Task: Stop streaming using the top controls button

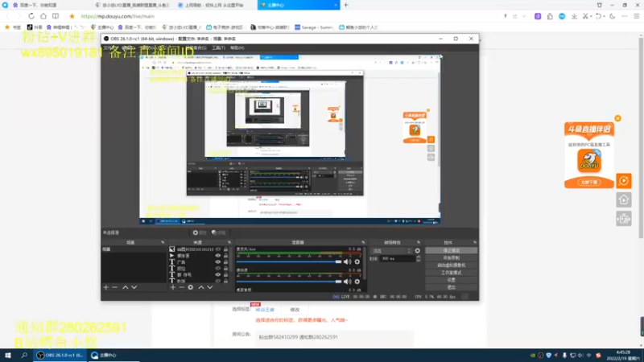Action: point(452,250)
